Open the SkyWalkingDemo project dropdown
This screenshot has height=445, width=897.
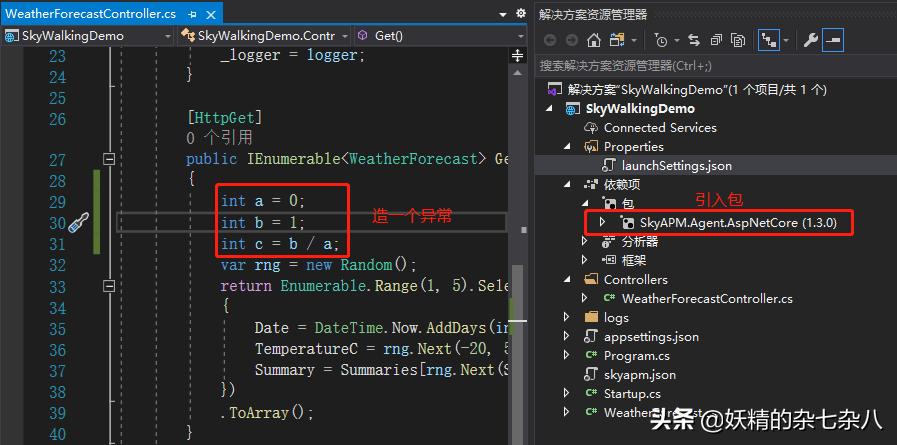[x=88, y=36]
